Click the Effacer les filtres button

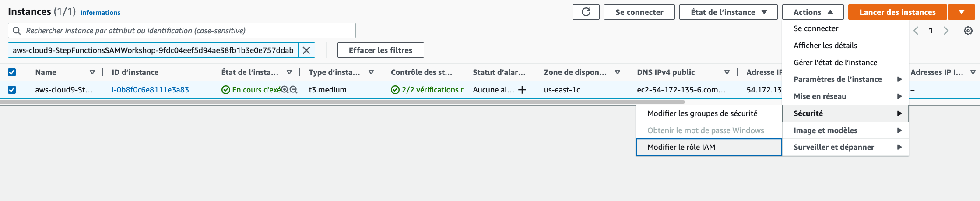(x=380, y=50)
